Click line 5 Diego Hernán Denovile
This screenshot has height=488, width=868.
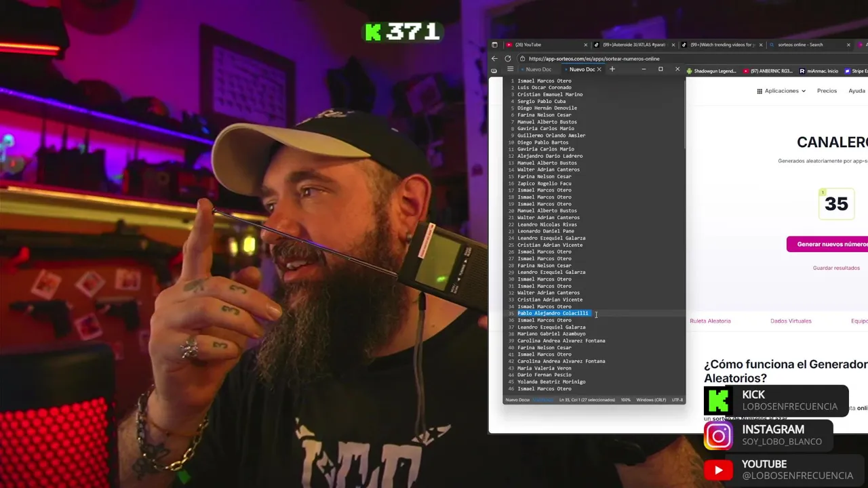point(547,108)
